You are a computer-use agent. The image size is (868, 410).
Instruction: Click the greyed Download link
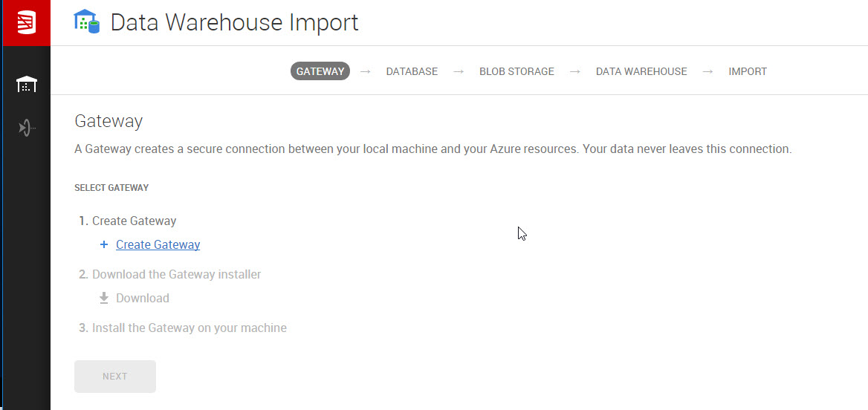point(142,299)
